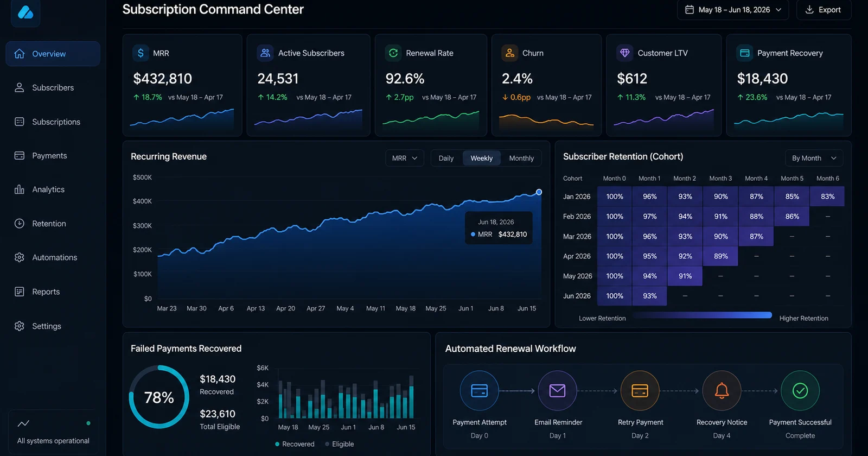Open Reports in sidebar

tap(53, 292)
